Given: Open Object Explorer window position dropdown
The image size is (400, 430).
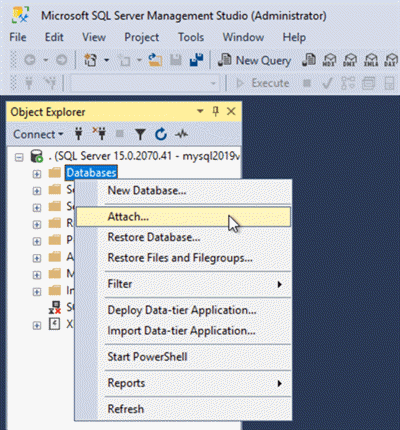Looking at the screenshot, I should (x=200, y=111).
